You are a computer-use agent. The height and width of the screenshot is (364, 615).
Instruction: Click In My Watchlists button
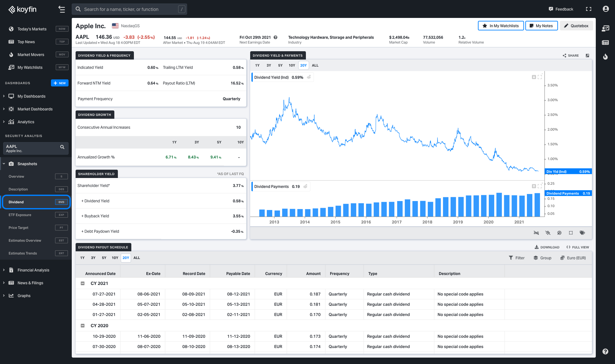coord(501,26)
